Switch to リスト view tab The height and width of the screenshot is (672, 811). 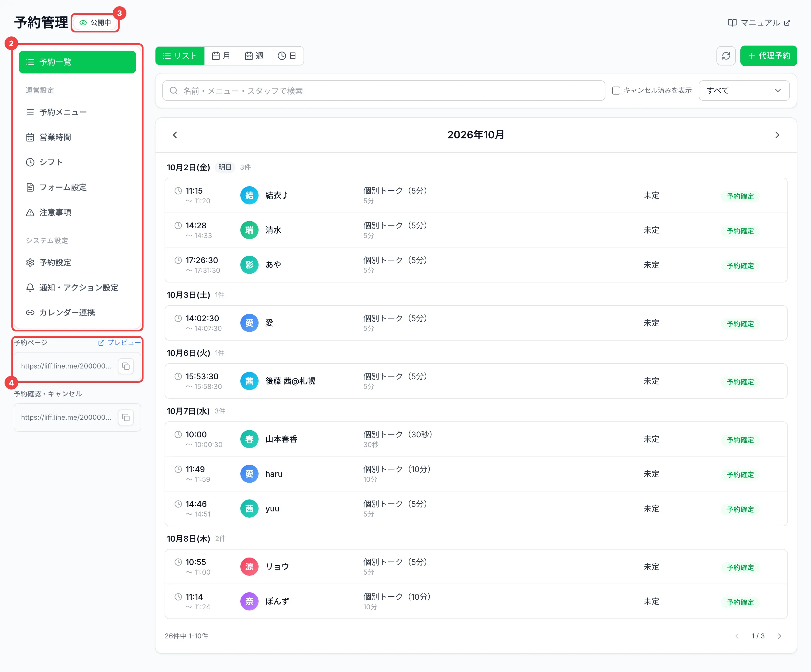tap(180, 56)
